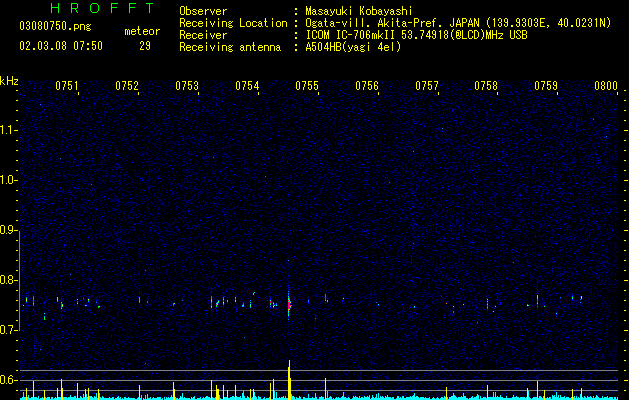629x400 pixels.
Task: Click the 0.8 kHz axis value
Action: (7, 280)
